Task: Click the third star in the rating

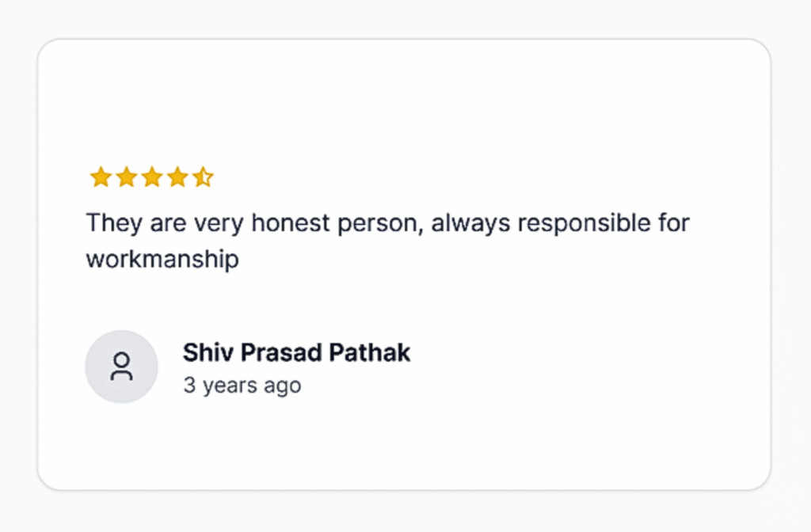Action: click(151, 177)
